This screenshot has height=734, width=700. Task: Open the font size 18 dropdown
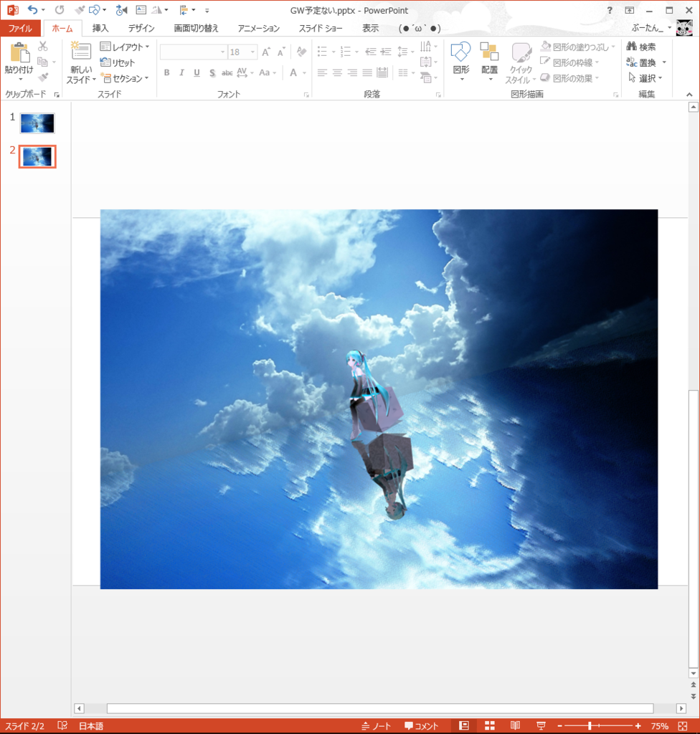click(x=253, y=52)
